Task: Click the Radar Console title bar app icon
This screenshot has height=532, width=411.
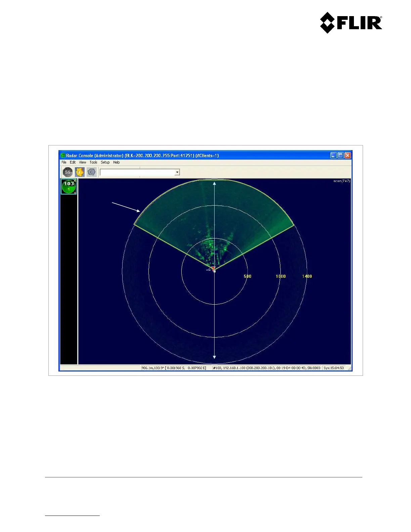Action: pos(63,156)
